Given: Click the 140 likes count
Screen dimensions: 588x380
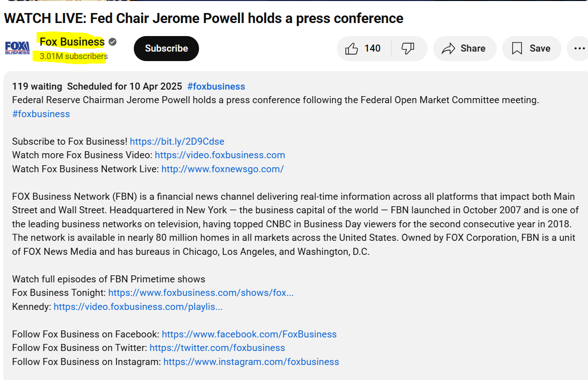Looking at the screenshot, I should [x=372, y=49].
